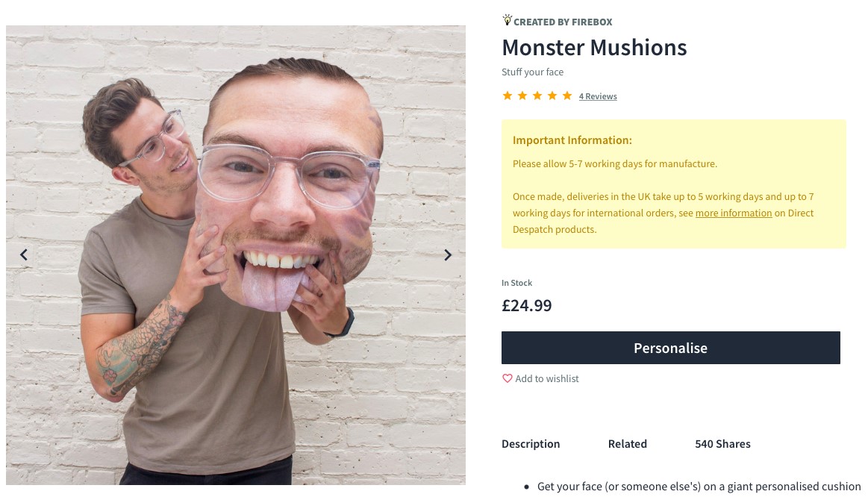Image resolution: width=868 pixels, height=497 pixels.
Task: Click the wishlist heart icon
Action: click(507, 378)
